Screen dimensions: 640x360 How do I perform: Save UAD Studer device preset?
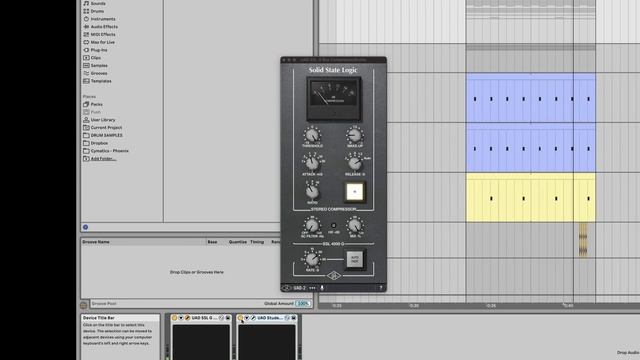tap(293, 318)
